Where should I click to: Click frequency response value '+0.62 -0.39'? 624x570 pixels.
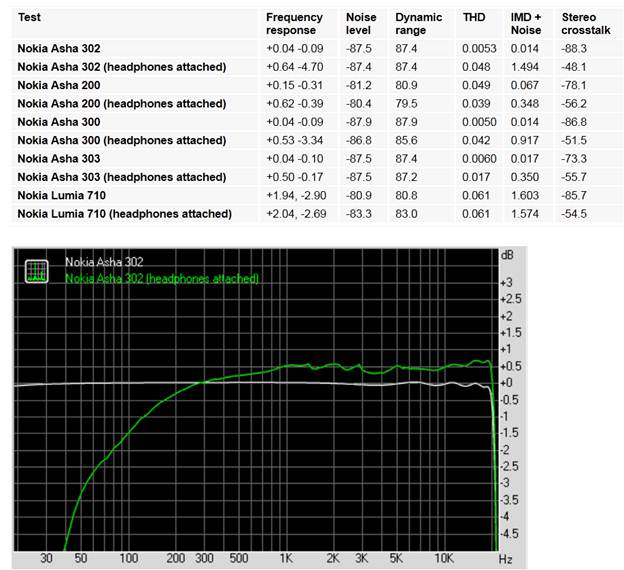coord(294,103)
